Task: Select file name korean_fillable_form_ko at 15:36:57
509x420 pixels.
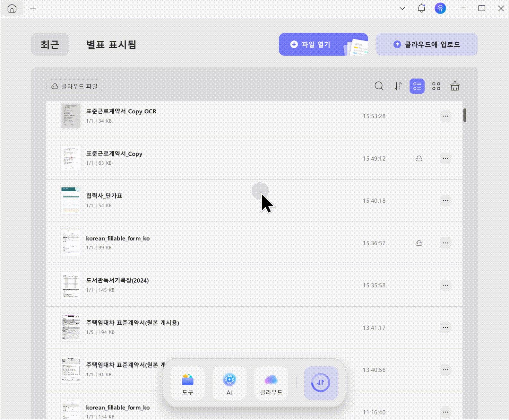Action: click(118, 239)
